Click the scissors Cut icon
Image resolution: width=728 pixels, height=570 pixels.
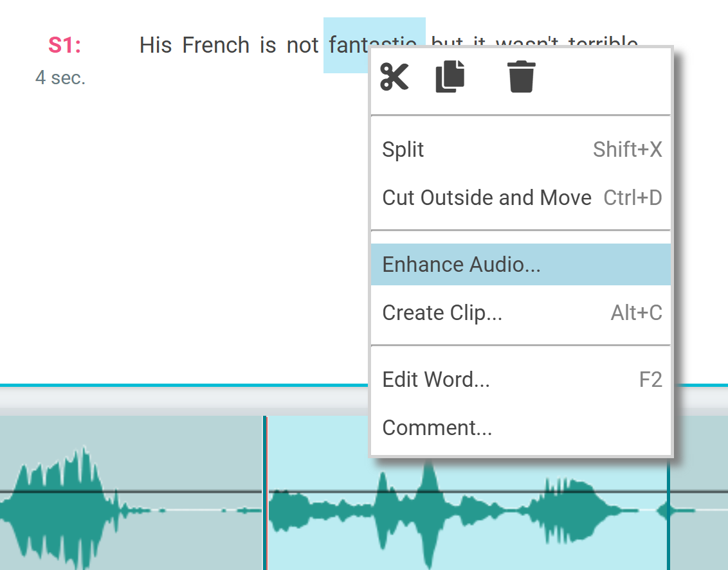394,77
